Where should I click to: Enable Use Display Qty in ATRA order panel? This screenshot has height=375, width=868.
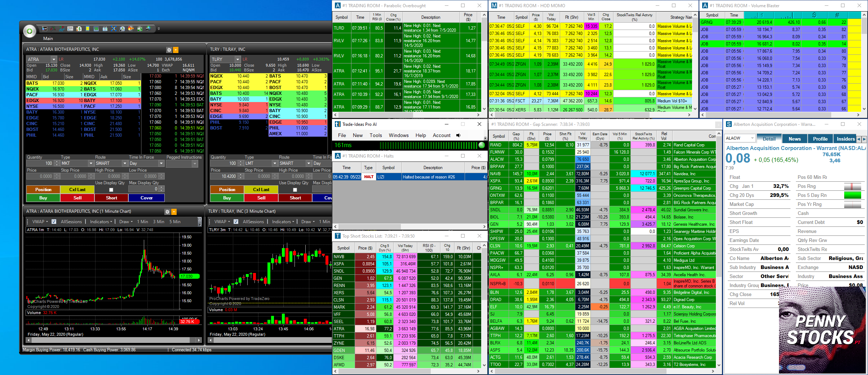point(111,190)
